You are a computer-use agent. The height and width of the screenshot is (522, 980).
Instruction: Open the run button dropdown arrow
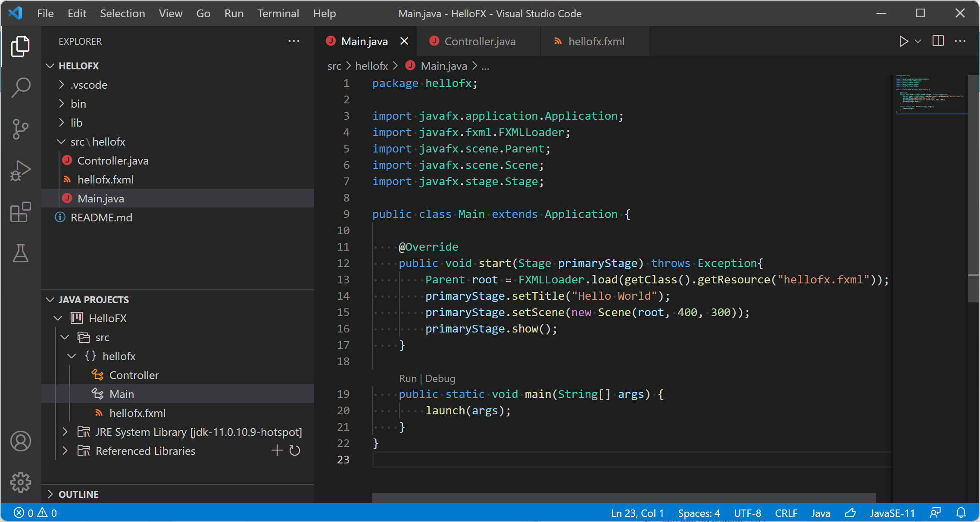tap(918, 41)
